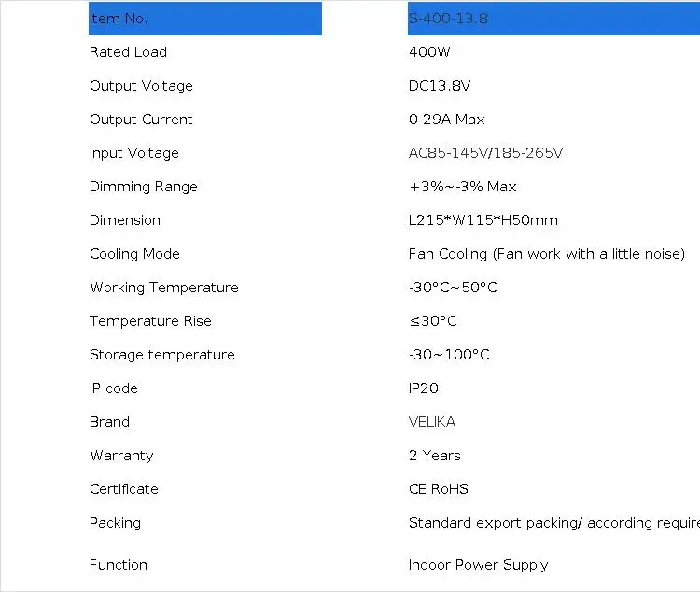Click the "Storage temperature" label
This screenshot has width=700, height=592.
(162, 355)
